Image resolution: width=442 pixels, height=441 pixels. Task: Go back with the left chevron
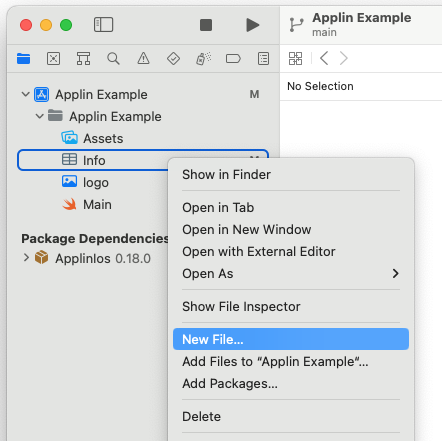pos(324,59)
